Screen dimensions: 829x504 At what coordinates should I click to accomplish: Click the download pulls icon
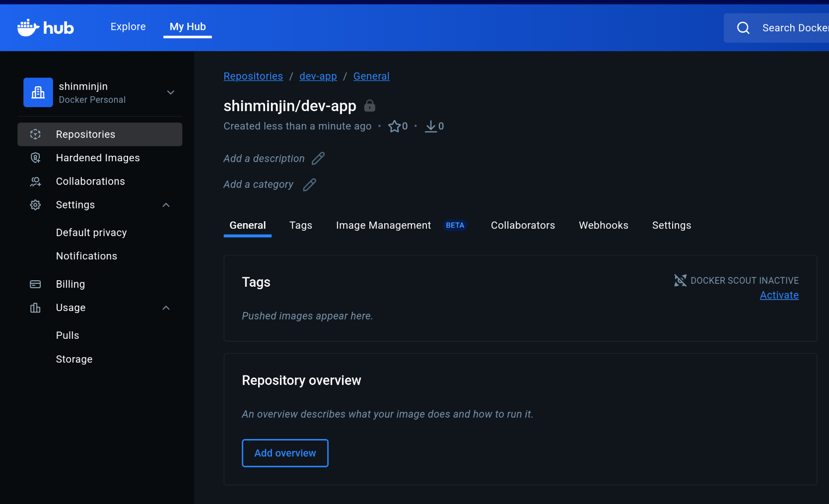(431, 126)
